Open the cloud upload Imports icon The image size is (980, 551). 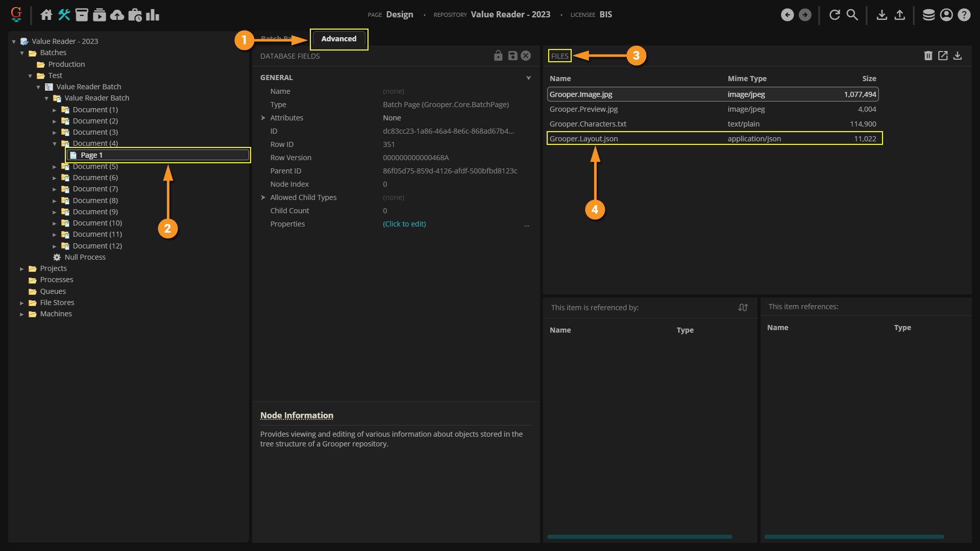117,15
